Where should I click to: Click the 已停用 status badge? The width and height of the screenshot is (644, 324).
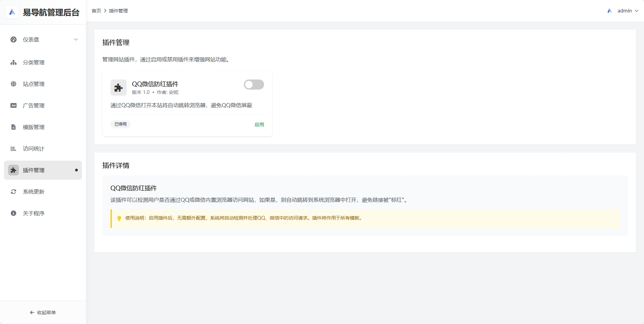pyautogui.click(x=120, y=124)
